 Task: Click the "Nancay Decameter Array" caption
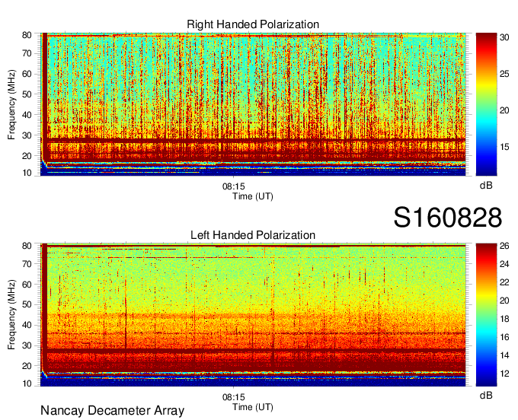click(112, 410)
